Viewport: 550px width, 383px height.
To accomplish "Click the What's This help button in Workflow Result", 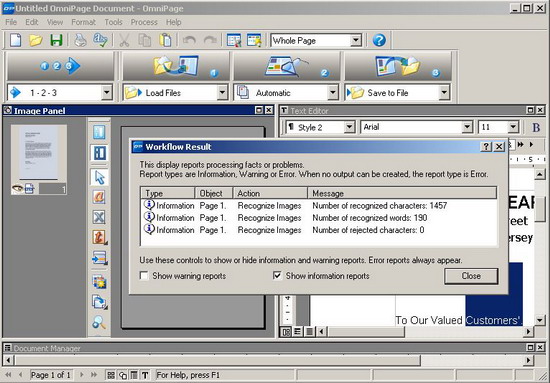I will click(x=486, y=147).
